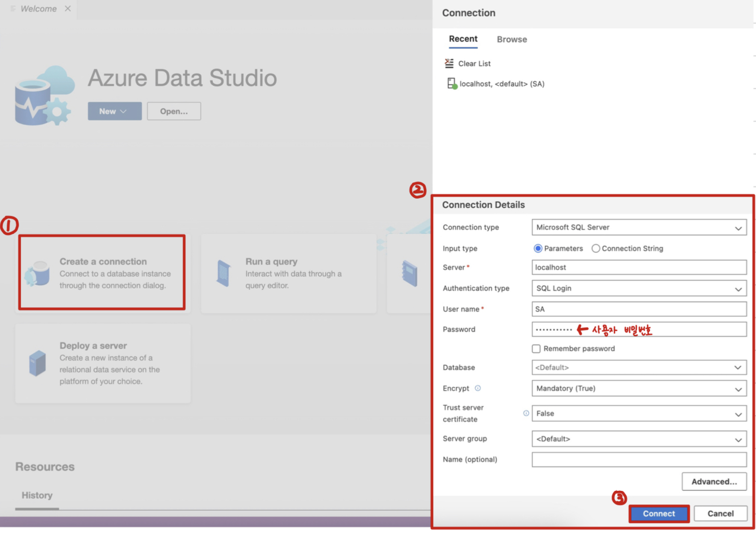
Task: Click the Encrypt info icon
Action: [478, 388]
